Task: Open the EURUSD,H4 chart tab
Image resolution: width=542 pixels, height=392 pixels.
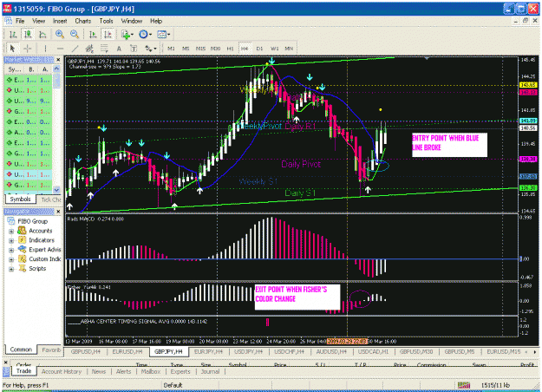Action: 127,351
